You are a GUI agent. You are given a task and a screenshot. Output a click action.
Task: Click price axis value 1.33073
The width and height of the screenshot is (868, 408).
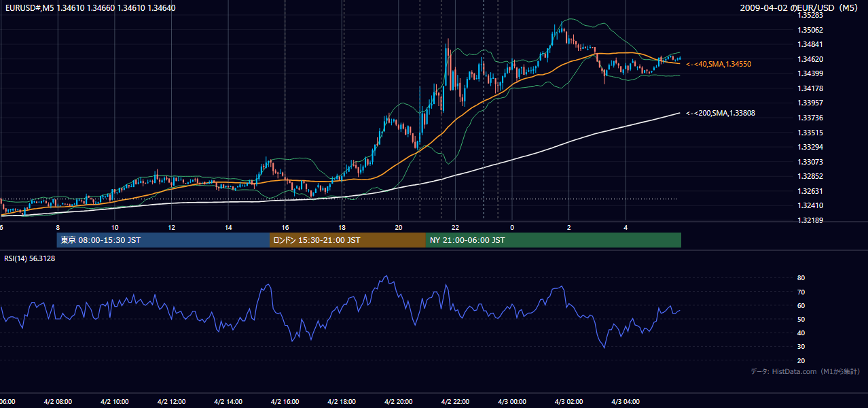tap(810, 162)
